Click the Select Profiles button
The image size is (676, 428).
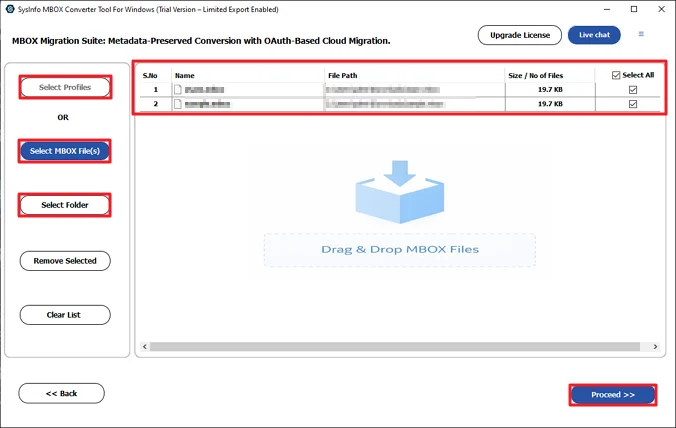(x=65, y=87)
